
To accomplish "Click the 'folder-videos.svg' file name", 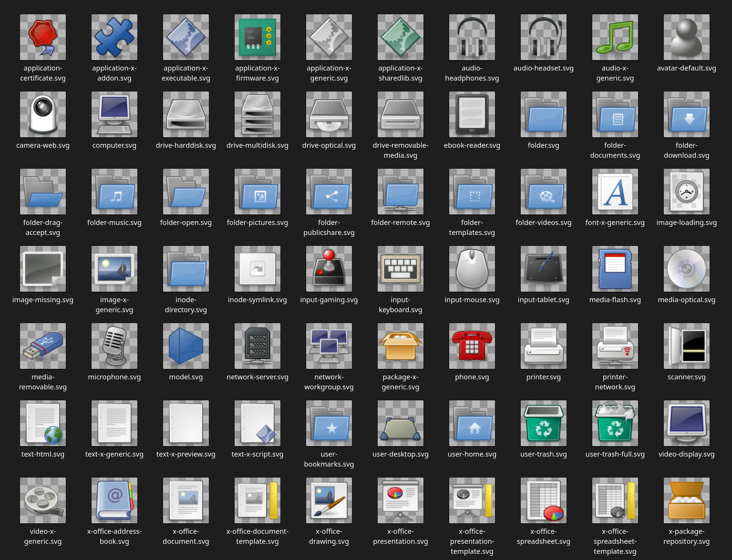I will click(544, 223).
